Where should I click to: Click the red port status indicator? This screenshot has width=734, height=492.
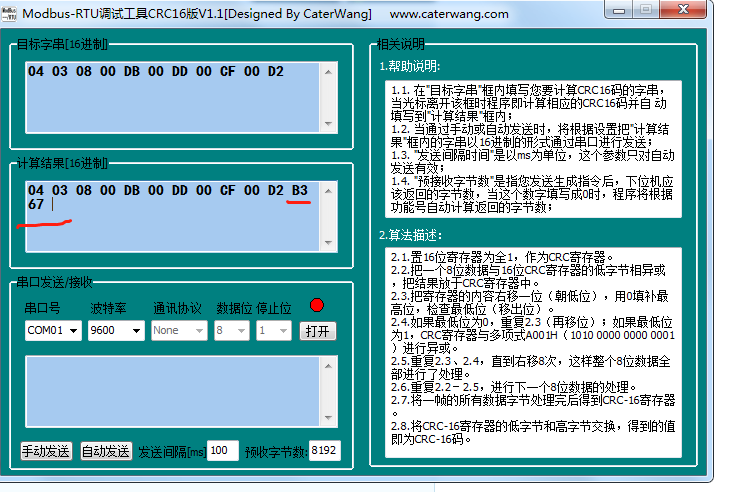[317, 306]
